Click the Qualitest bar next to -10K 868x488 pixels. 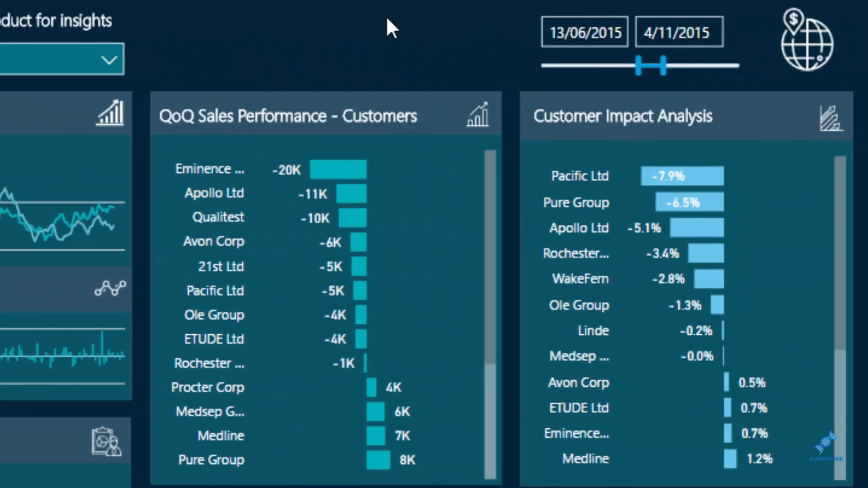point(353,218)
